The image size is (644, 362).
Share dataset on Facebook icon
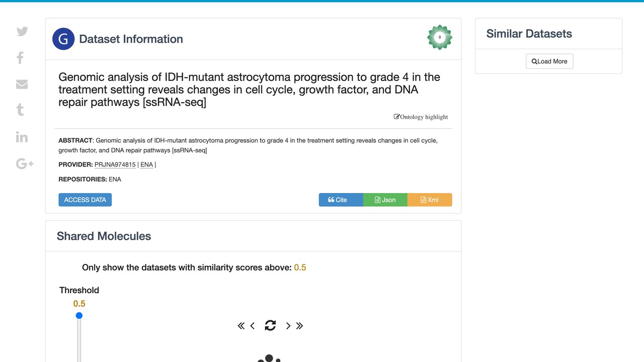click(20, 58)
